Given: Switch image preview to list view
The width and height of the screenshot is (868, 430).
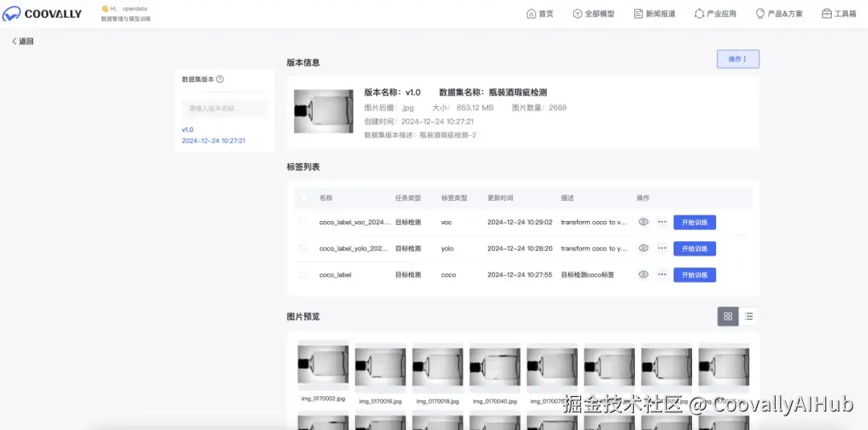Looking at the screenshot, I should click(749, 317).
